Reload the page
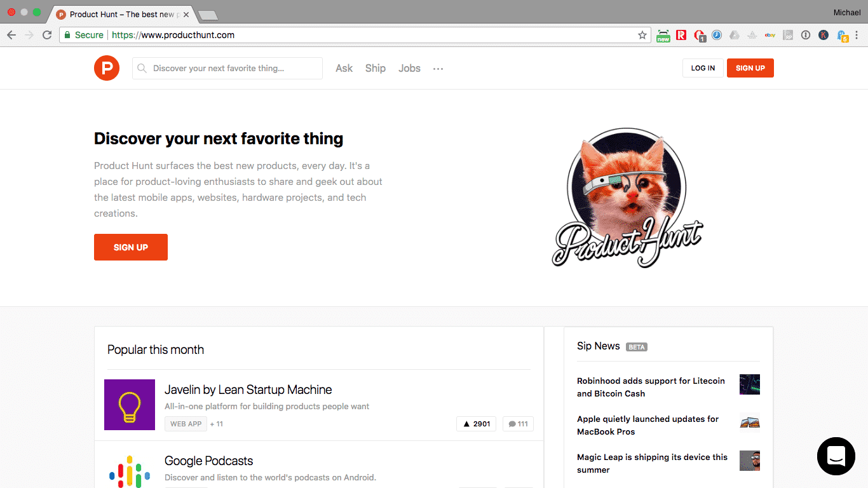Viewport: 868px width, 488px height. [x=47, y=35]
